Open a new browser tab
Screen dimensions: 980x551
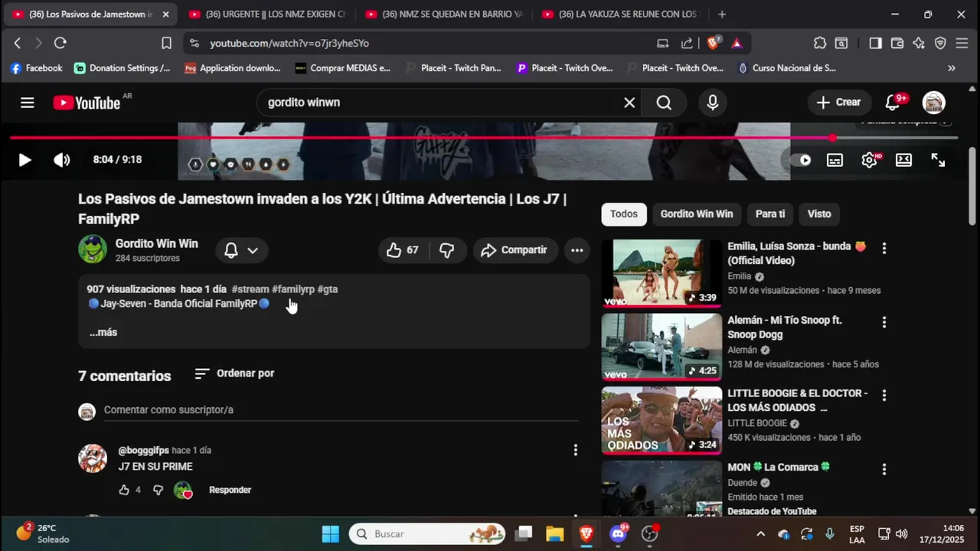[x=722, y=15]
